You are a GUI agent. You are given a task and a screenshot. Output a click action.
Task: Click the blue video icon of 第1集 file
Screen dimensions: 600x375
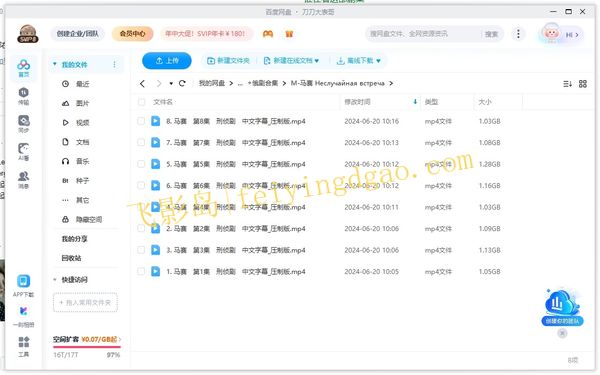155,271
